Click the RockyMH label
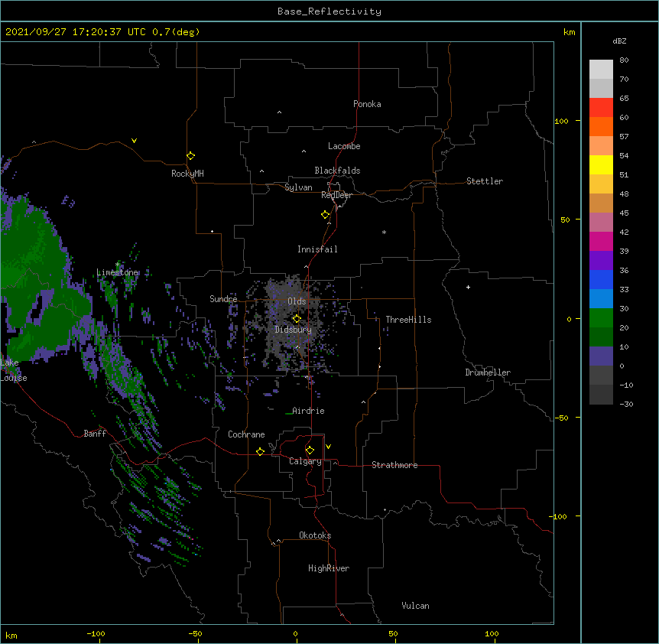Viewport: 659px width, 644px height. tap(187, 174)
